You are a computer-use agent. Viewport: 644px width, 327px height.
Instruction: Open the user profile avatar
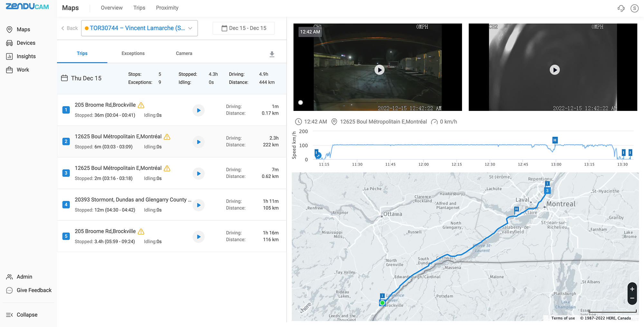click(x=634, y=8)
